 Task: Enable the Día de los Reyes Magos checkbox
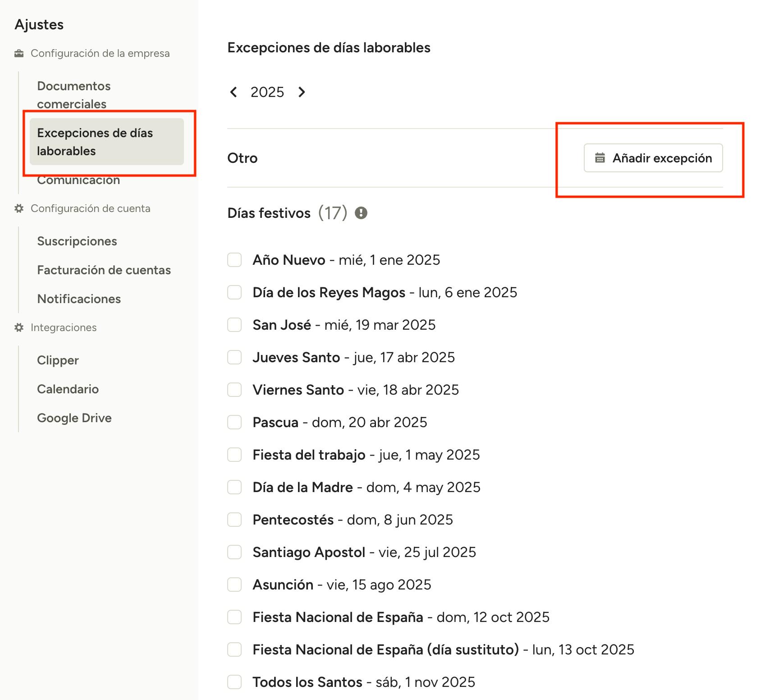pos(234,292)
